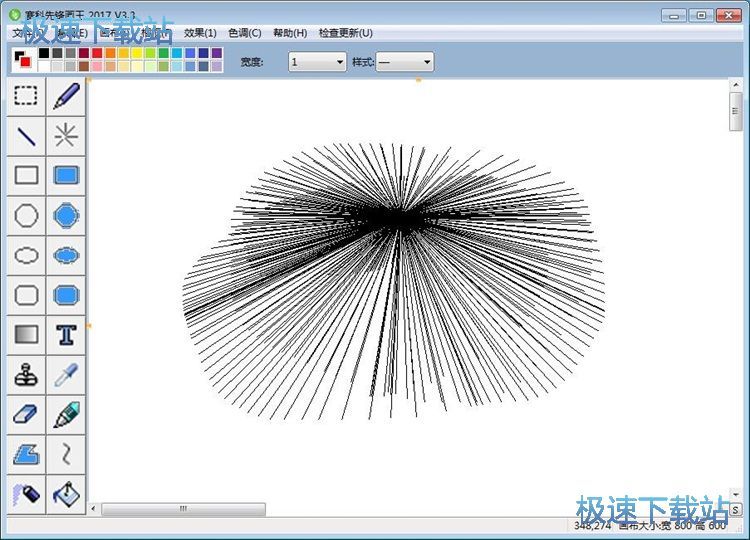Select the Pencil drawing tool
Screen dimensions: 750x540
click(x=67, y=96)
